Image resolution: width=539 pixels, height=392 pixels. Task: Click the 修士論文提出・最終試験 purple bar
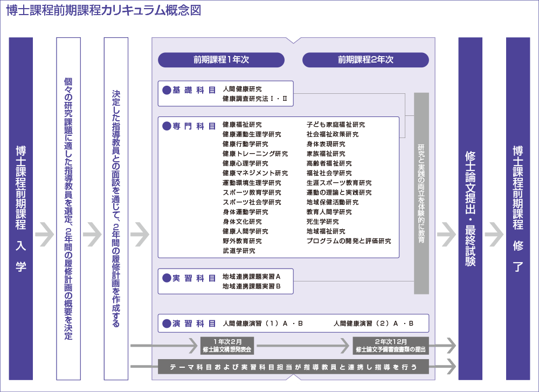470,208
